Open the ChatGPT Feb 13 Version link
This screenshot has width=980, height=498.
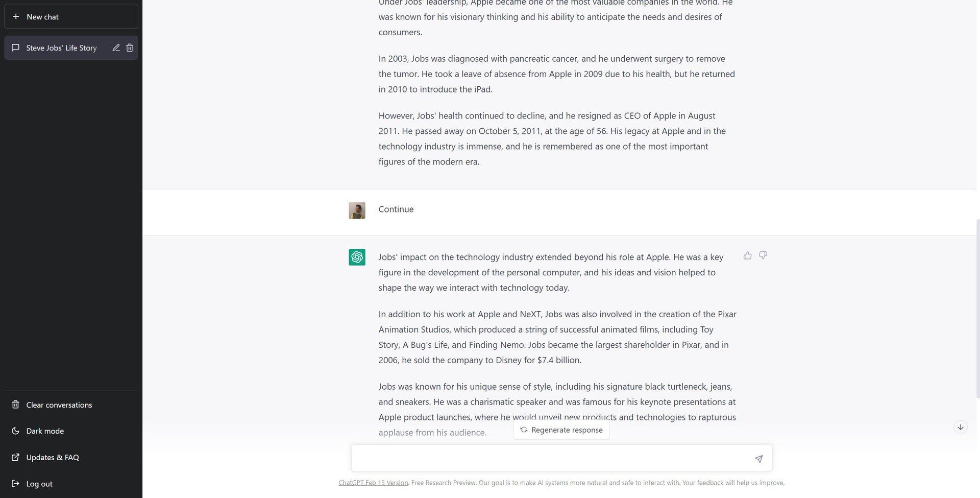pyautogui.click(x=373, y=483)
